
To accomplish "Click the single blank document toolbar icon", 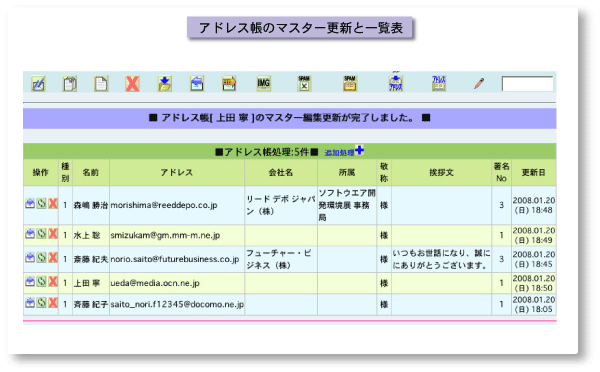I will click(101, 83).
